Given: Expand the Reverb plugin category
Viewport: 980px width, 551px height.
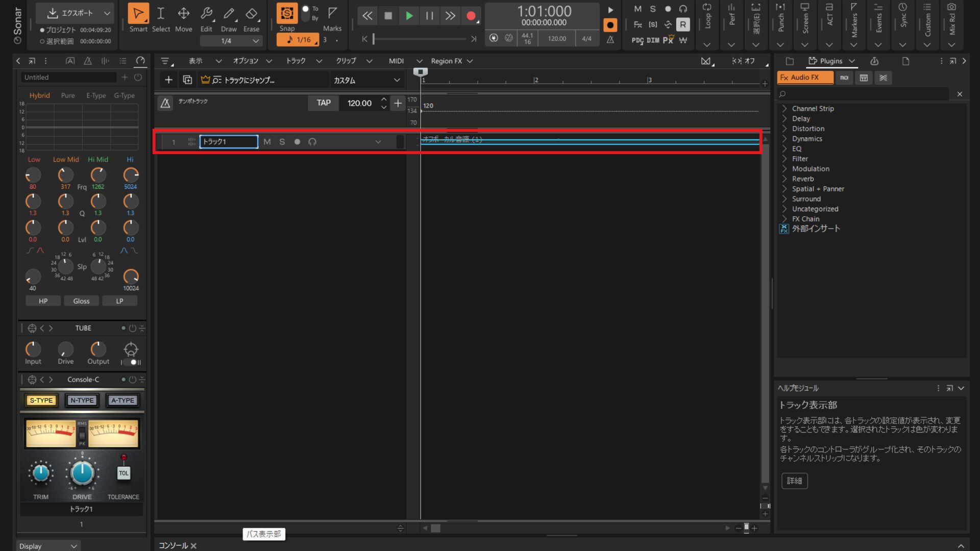Looking at the screenshot, I should (803, 179).
